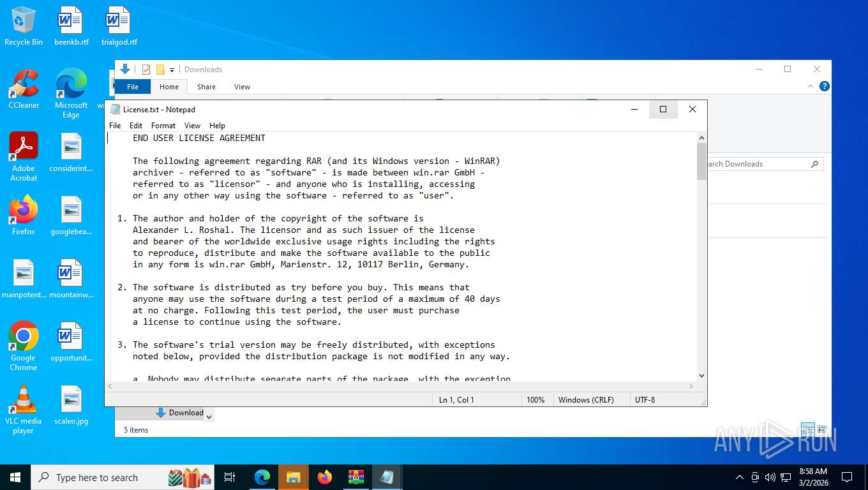This screenshot has height=490, width=868.
Task: Open beenkb.rtf on the desktop
Action: [71, 26]
